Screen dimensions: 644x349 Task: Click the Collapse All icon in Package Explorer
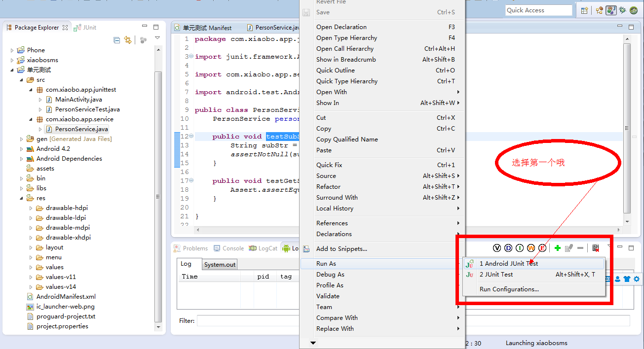click(x=117, y=40)
